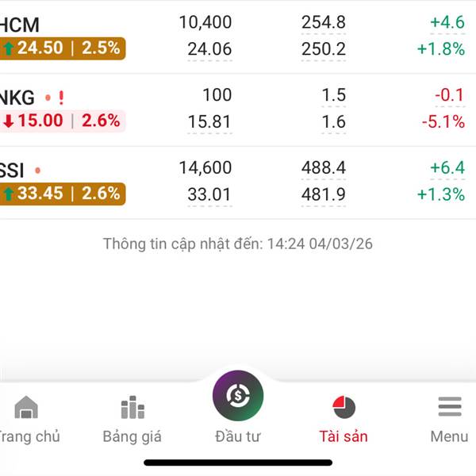Tap the Đầu tư center dollar icon
Screen dimensions: 476x476
[x=238, y=395]
